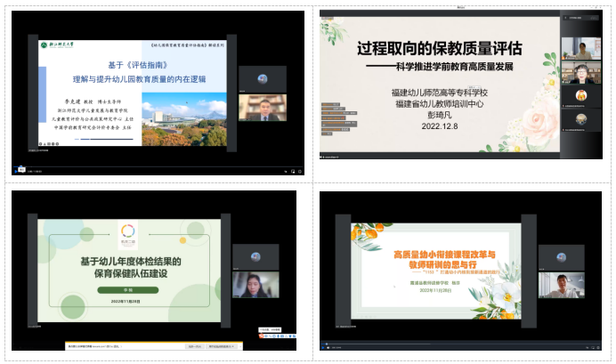
Task: Select the second participant tile with glasses
Action: click(x=582, y=72)
